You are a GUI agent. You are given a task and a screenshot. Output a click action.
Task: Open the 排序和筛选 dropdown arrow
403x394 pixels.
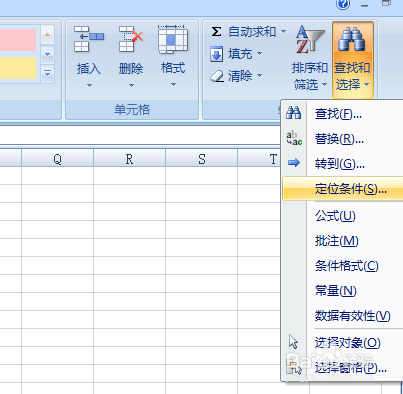click(x=324, y=85)
